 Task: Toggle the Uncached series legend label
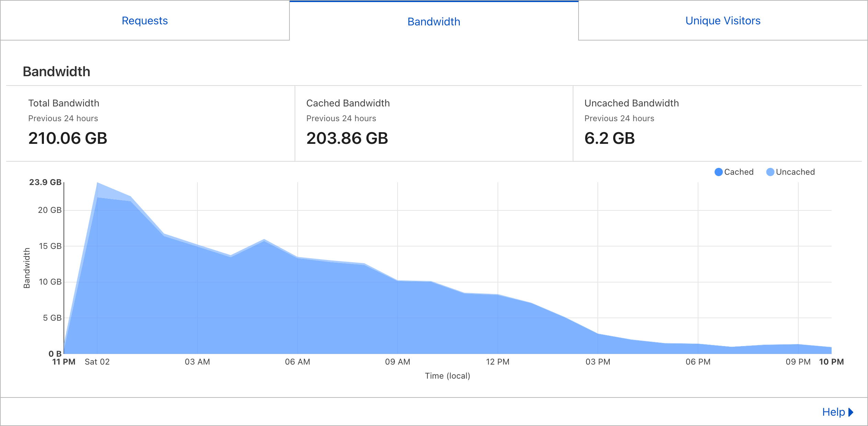[x=795, y=172]
